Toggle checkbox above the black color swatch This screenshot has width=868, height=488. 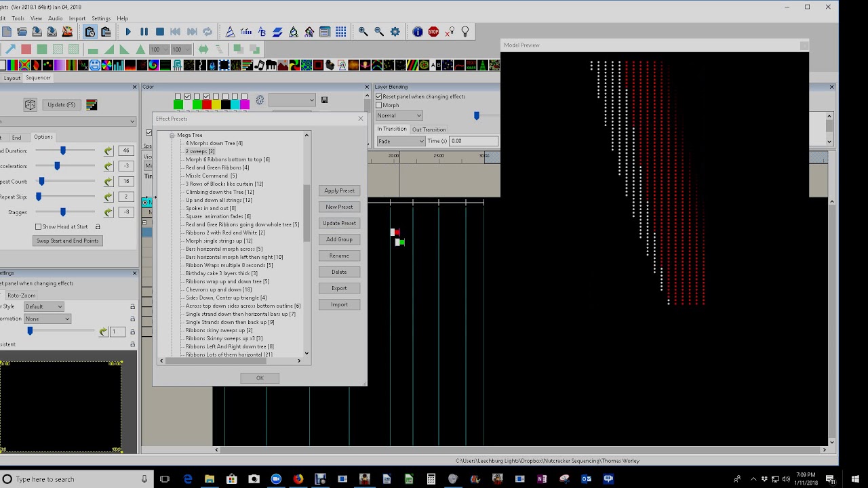pyautogui.click(x=225, y=96)
